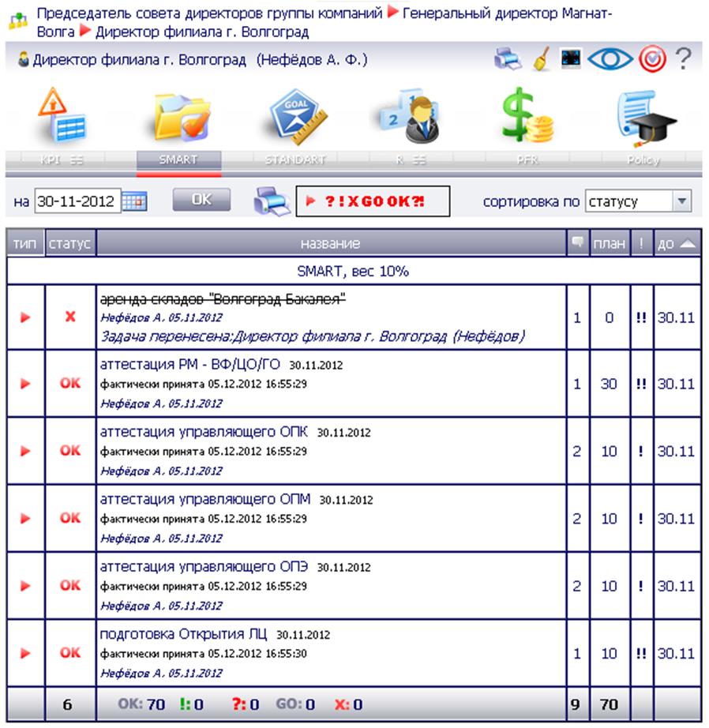The height and width of the screenshot is (728, 709).
Task: Click the OK status of управляющего ОПЭ row
Action: [x=70, y=585]
